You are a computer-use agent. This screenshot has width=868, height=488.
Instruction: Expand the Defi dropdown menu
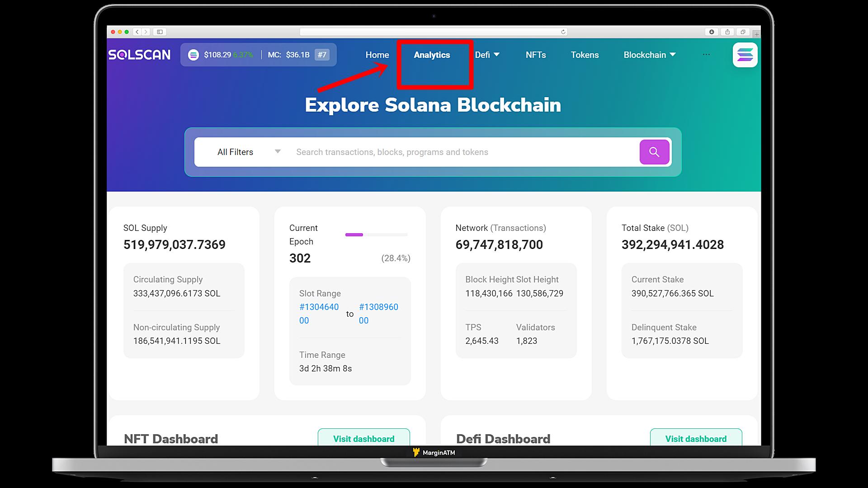click(487, 55)
